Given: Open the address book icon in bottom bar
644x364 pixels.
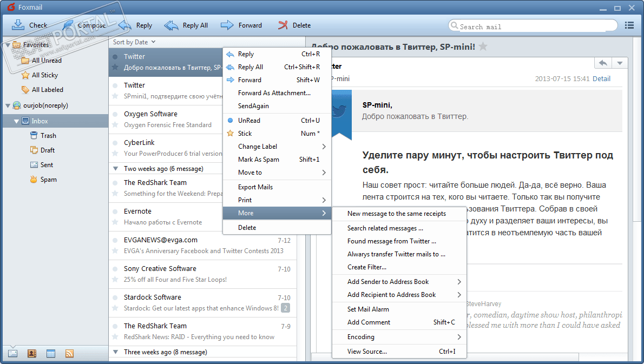Looking at the screenshot, I should coord(31,353).
